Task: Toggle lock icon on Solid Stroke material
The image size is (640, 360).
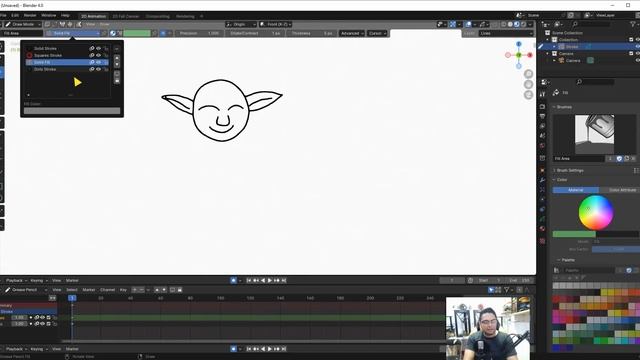Action: click(x=105, y=48)
